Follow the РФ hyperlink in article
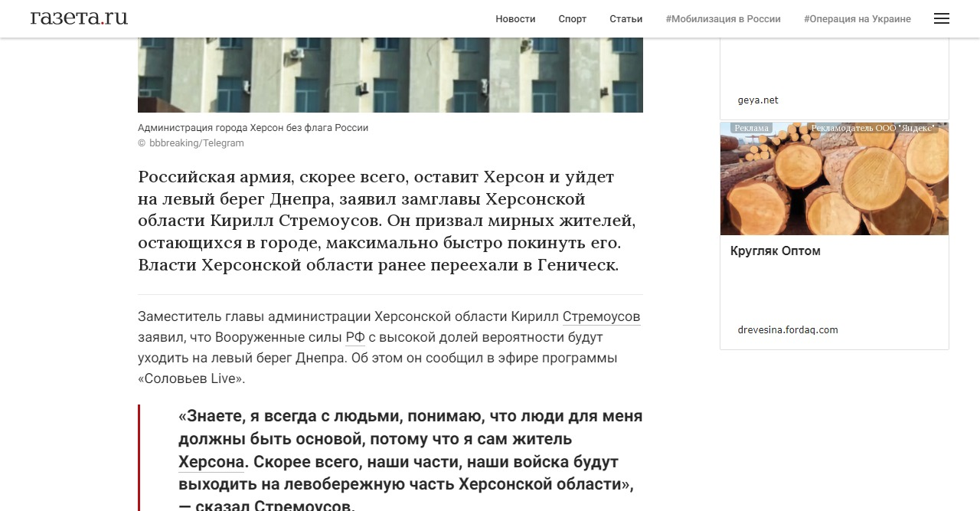980x511 pixels. click(355, 337)
